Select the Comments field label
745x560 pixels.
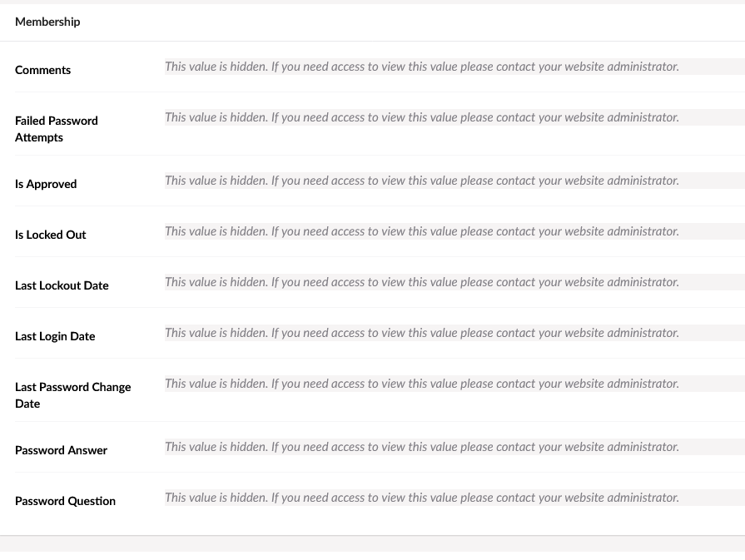[42, 70]
